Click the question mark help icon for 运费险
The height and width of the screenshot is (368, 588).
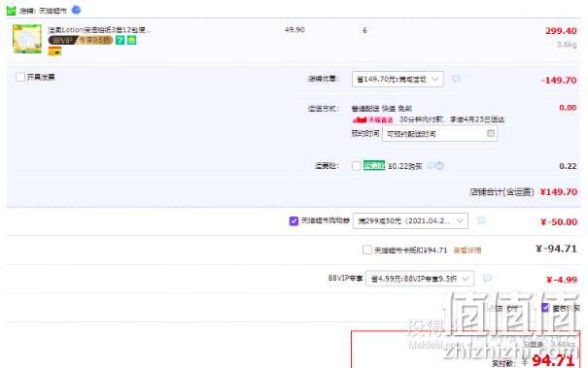[439, 165]
